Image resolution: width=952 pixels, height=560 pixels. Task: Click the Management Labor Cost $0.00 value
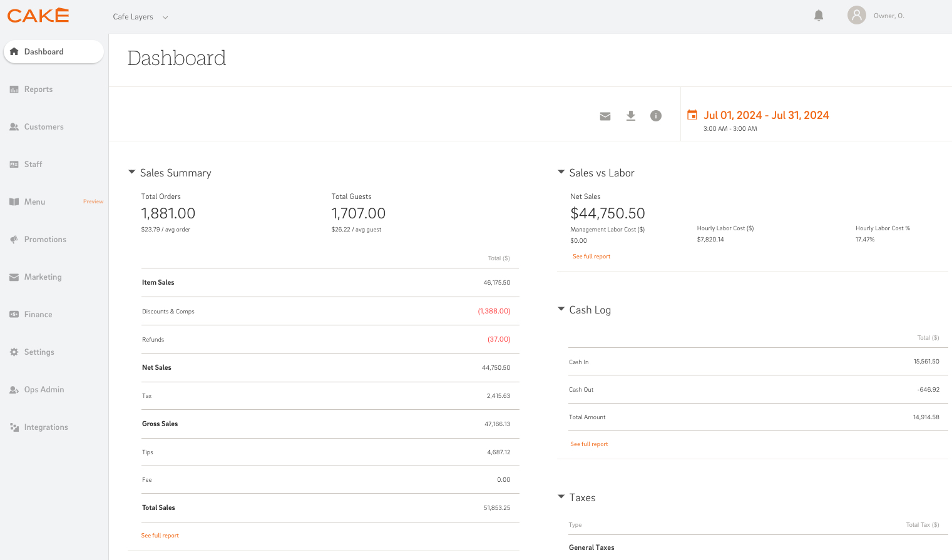pyautogui.click(x=578, y=241)
